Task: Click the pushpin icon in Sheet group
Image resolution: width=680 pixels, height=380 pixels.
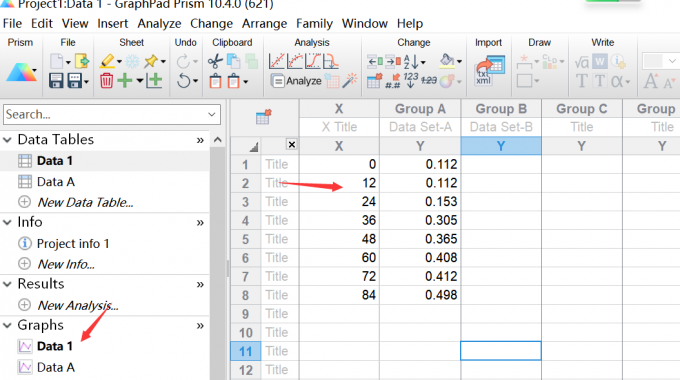Action: (151, 61)
